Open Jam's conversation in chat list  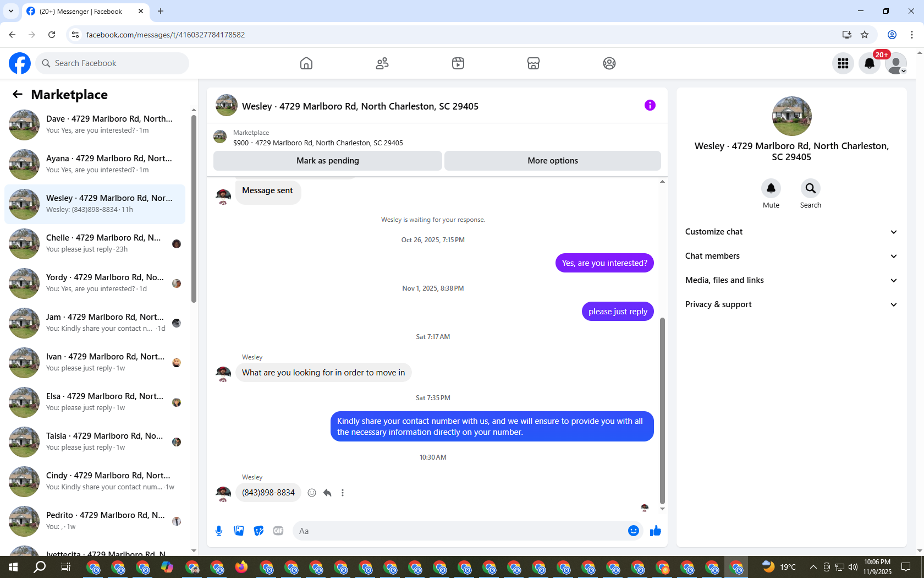[95, 323]
